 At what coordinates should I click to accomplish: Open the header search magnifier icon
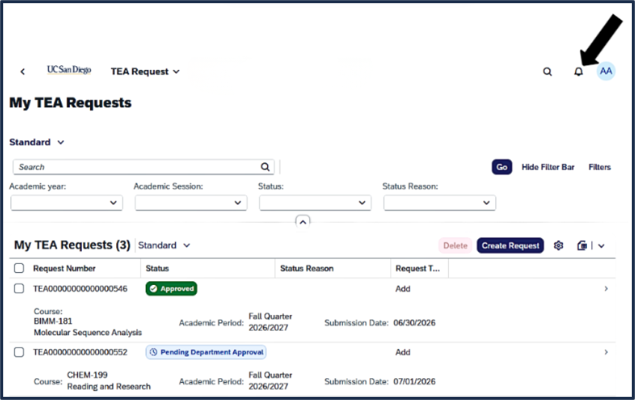[547, 72]
